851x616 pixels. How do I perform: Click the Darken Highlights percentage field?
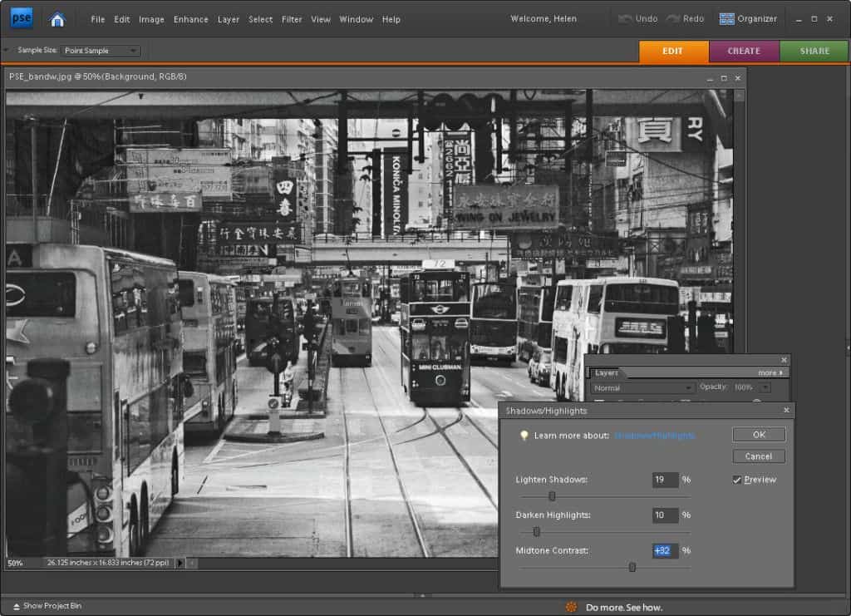click(665, 515)
